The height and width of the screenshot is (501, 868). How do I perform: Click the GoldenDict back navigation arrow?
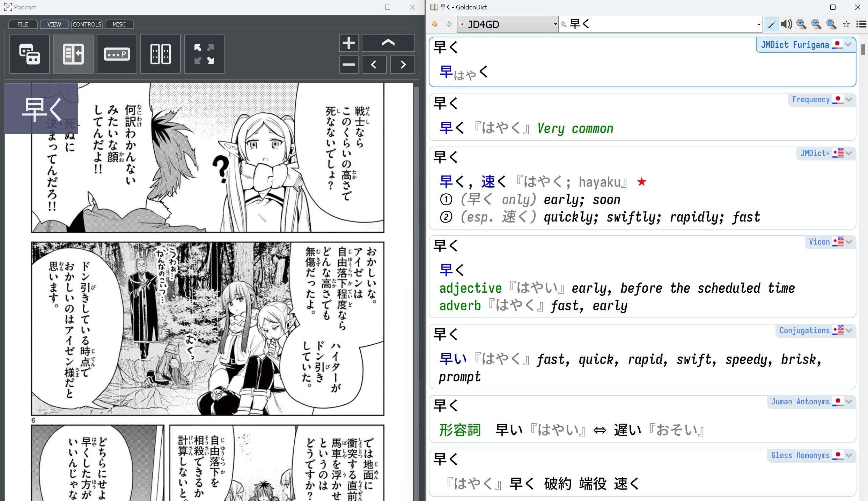tap(435, 24)
